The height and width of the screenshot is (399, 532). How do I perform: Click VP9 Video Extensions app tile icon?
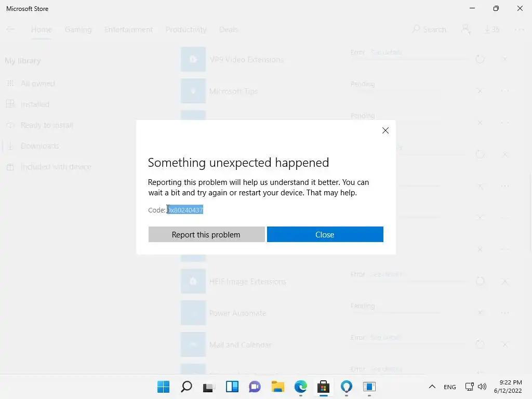[x=193, y=59]
